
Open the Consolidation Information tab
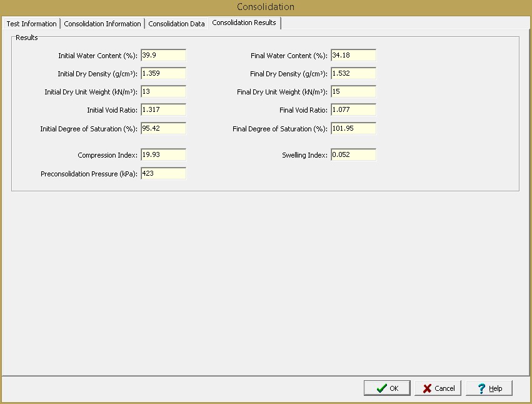tap(103, 24)
